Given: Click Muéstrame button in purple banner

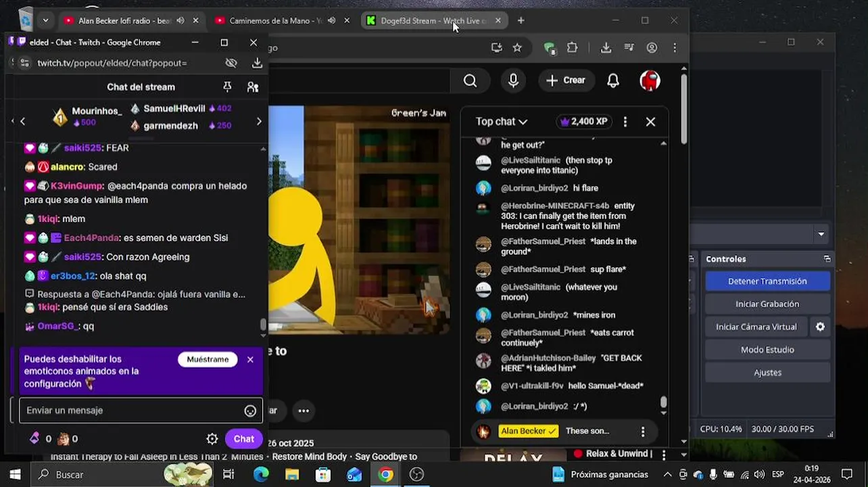Looking at the screenshot, I should click(x=208, y=359).
